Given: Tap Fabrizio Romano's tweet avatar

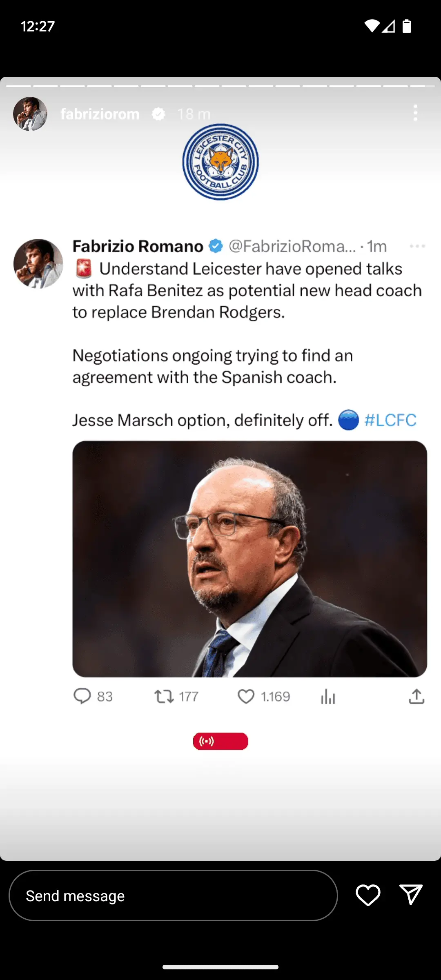Looking at the screenshot, I should click(38, 264).
